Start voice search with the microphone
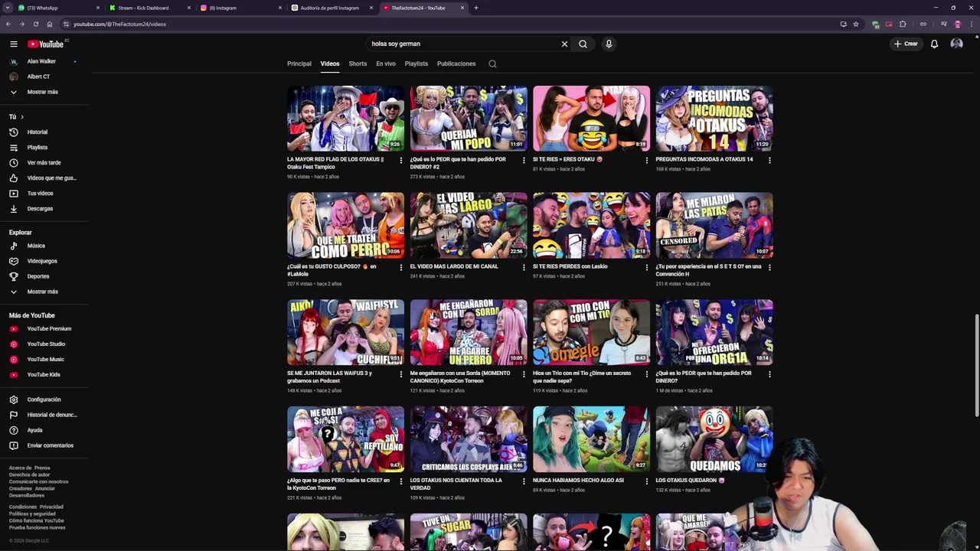The height and width of the screenshot is (551, 980). [x=609, y=44]
